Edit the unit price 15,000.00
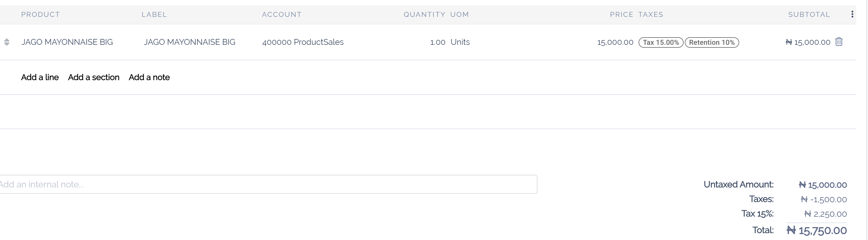The height and width of the screenshot is (240, 868). [615, 42]
